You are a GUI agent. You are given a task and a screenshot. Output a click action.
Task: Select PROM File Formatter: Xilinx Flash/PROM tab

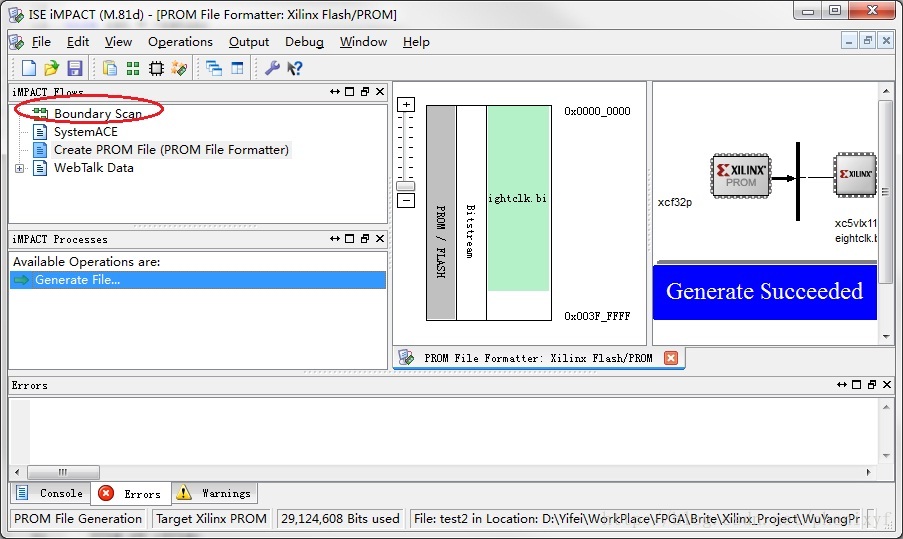(x=538, y=358)
